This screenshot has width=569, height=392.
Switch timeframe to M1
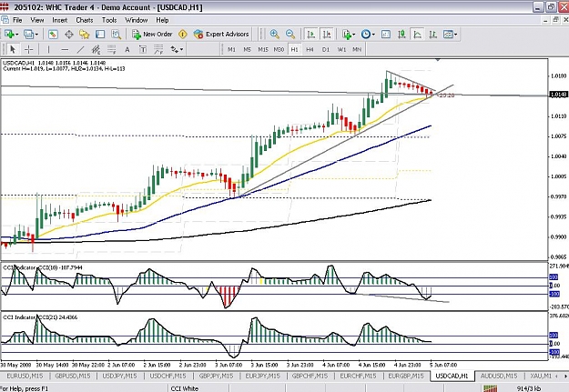pyautogui.click(x=231, y=49)
